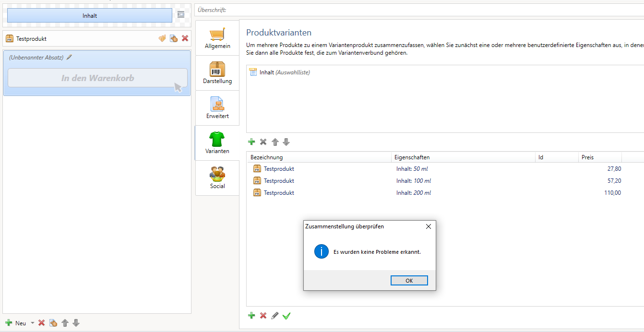Image resolution: width=644 pixels, height=332 pixels.
Task: Select the In den Warenkorb button preview
Action: point(97,78)
